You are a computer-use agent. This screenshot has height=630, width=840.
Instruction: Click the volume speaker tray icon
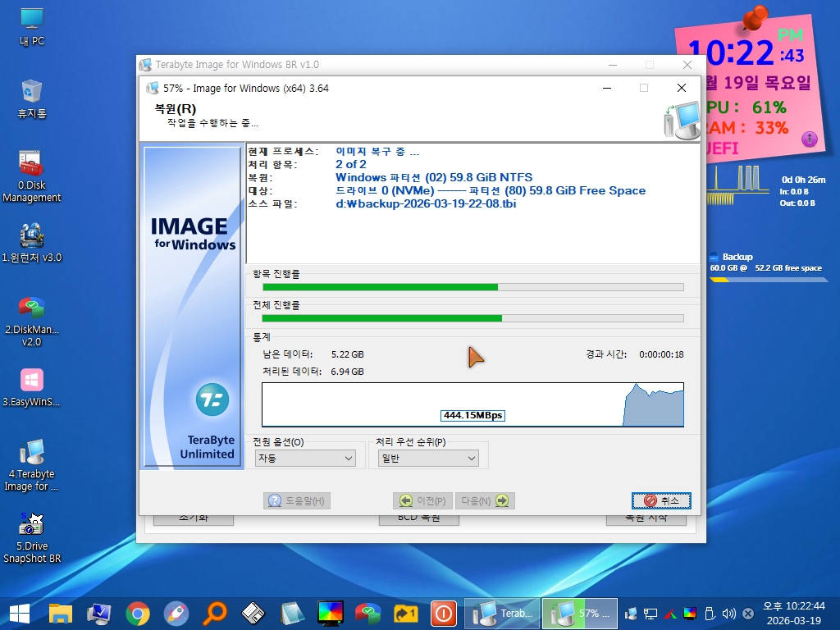coord(728,614)
